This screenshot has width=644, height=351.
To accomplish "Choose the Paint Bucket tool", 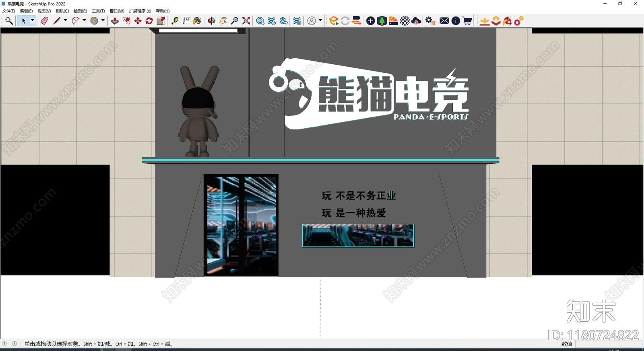I will [x=197, y=21].
